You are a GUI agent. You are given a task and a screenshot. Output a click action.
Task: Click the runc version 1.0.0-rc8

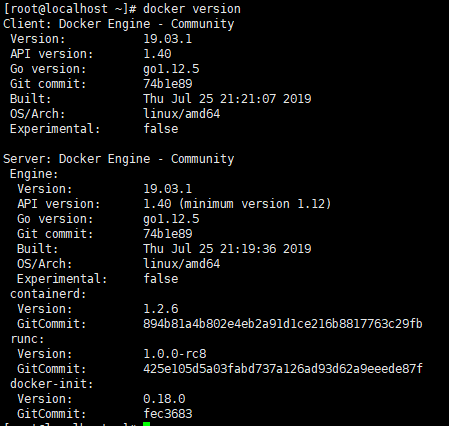coord(175,354)
